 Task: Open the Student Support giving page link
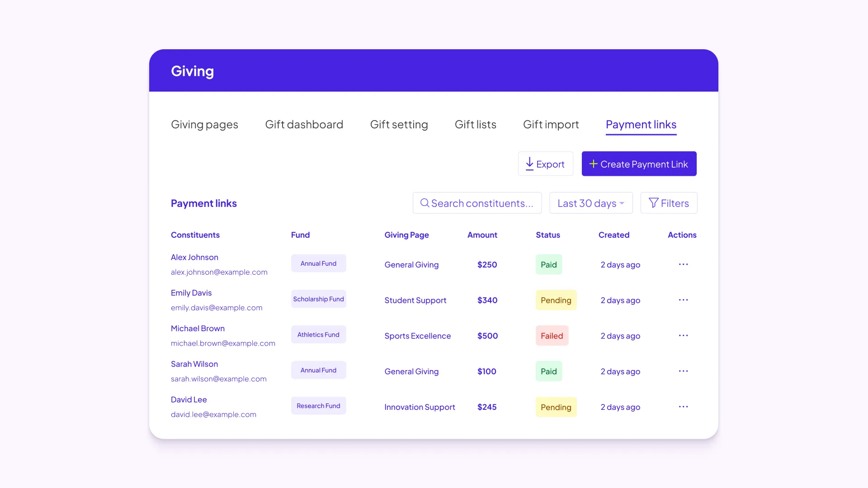pos(415,300)
